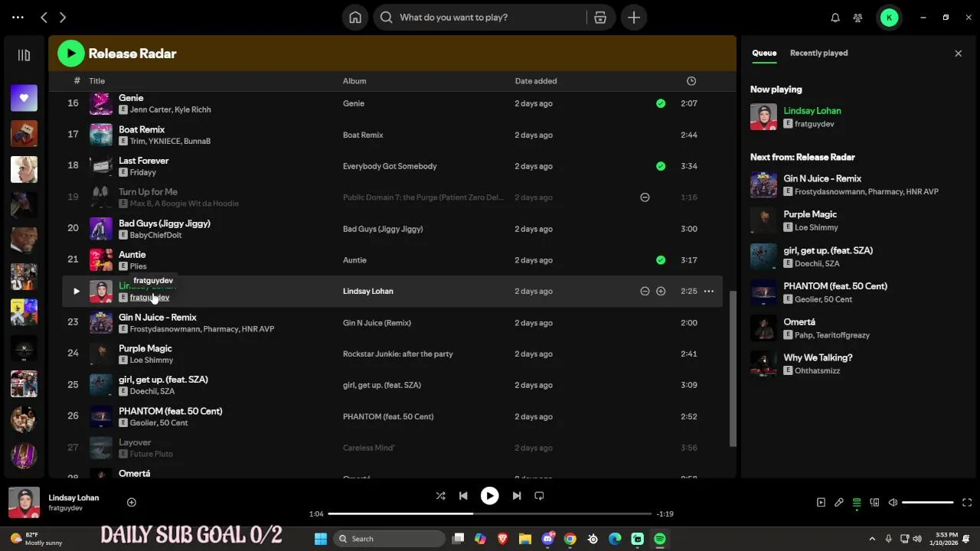The height and width of the screenshot is (551, 980).
Task: Click the Create plus button in top bar
Action: [634, 18]
